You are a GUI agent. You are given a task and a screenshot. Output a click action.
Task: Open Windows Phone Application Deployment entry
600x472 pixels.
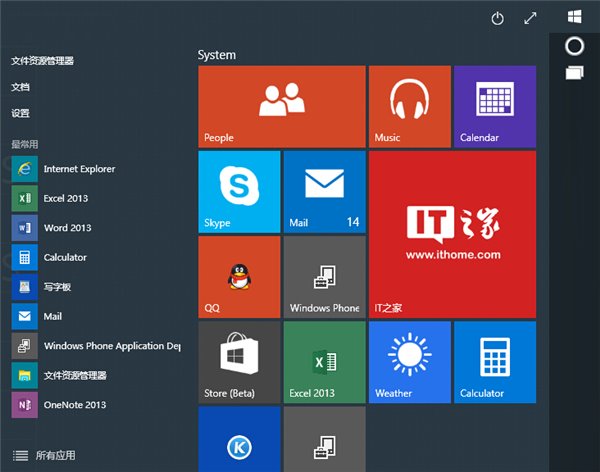coord(96,346)
